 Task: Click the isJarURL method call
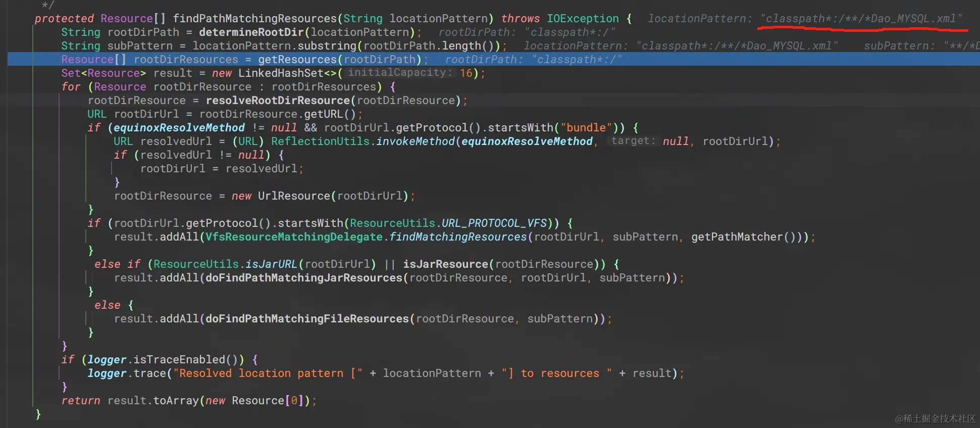point(272,264)
